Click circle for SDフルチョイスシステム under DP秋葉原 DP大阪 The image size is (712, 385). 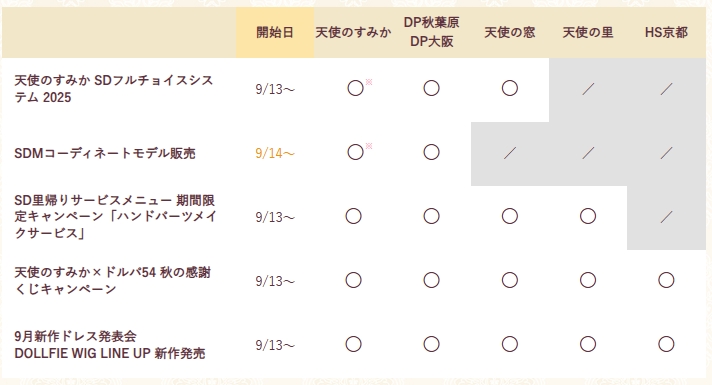click(x=431, y=88)
